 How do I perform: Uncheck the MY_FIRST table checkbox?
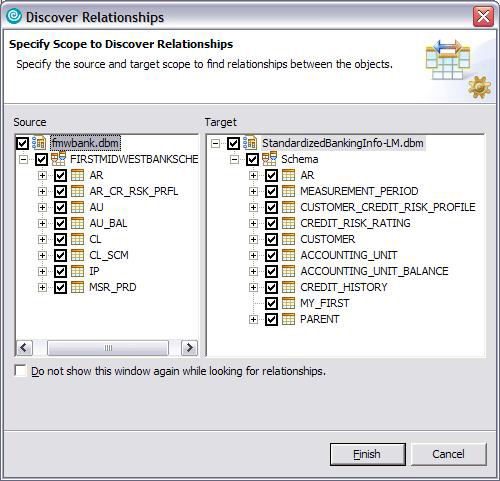click(271, 303)
